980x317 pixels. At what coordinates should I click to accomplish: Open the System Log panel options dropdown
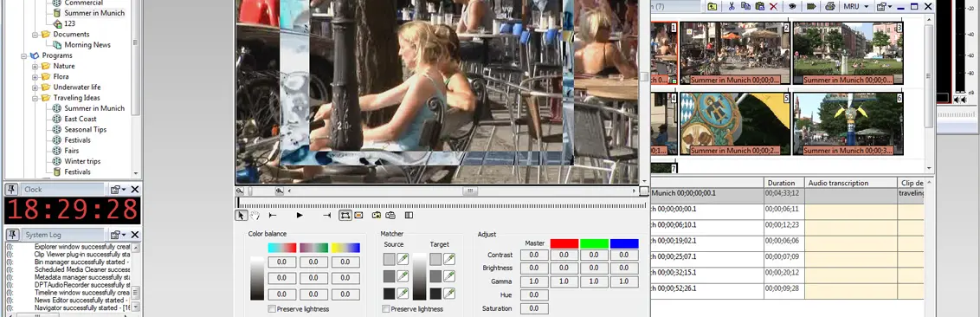point(118,235)
